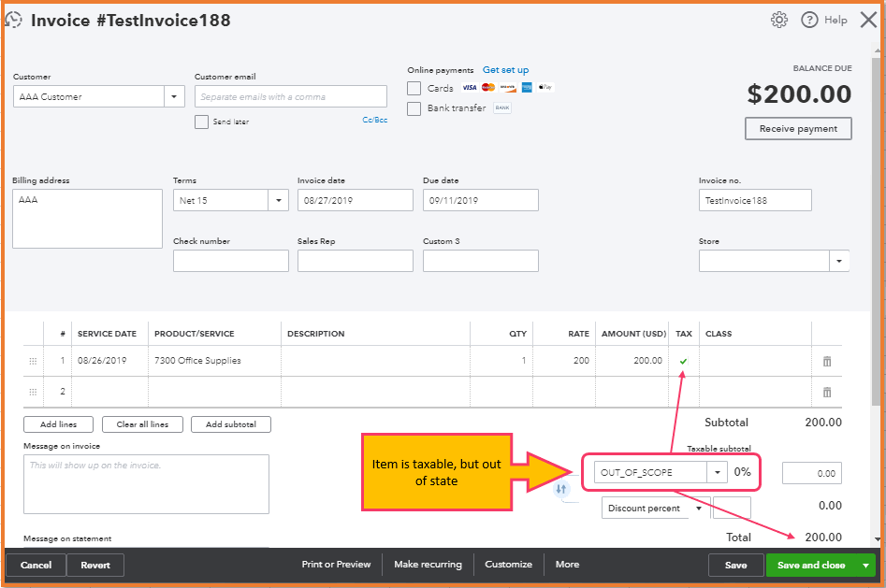Open the Save and close arrow menu

click(866, 566)
